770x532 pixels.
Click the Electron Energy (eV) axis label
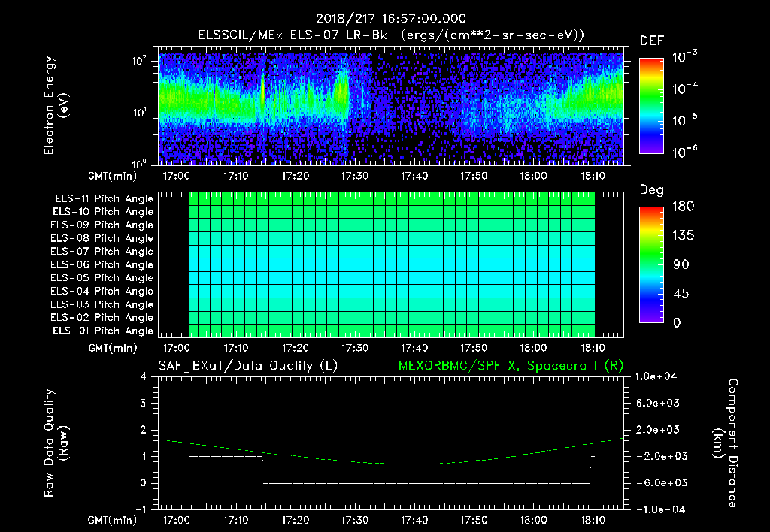click(x=56, y=105)
